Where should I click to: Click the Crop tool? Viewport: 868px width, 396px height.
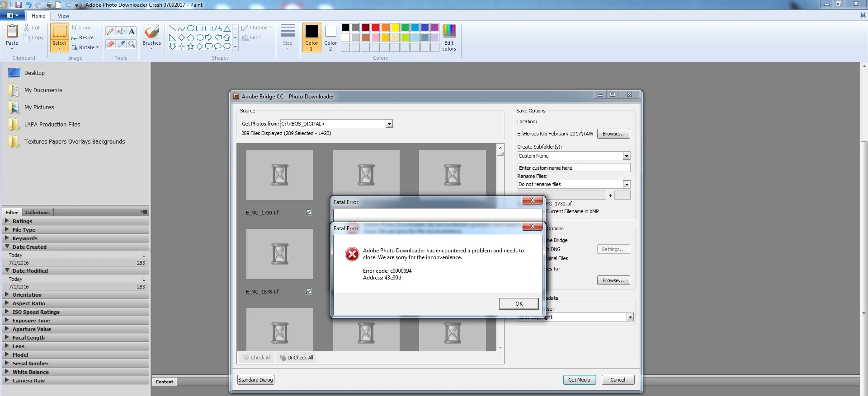pos(81,28)
